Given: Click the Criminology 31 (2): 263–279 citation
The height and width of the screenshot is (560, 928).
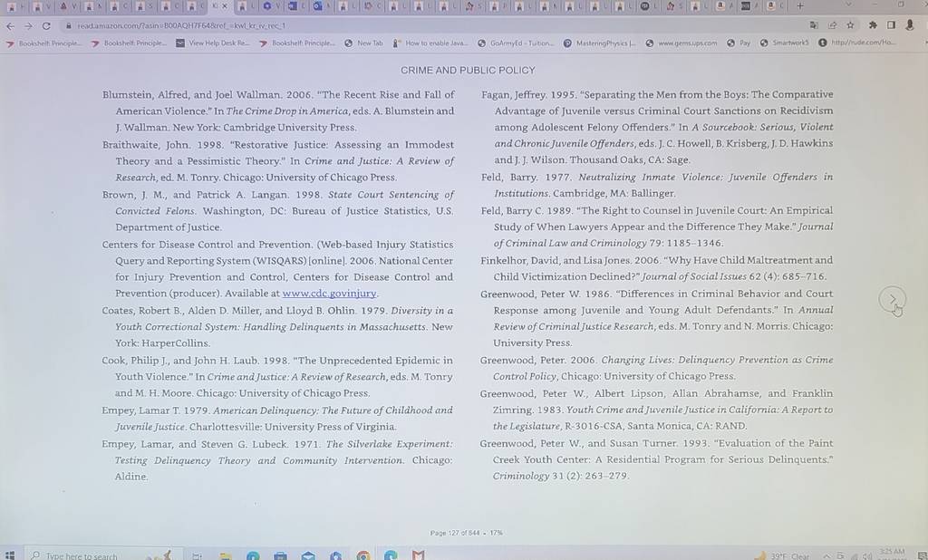Looking at the screenshot, I should [560, 476].
